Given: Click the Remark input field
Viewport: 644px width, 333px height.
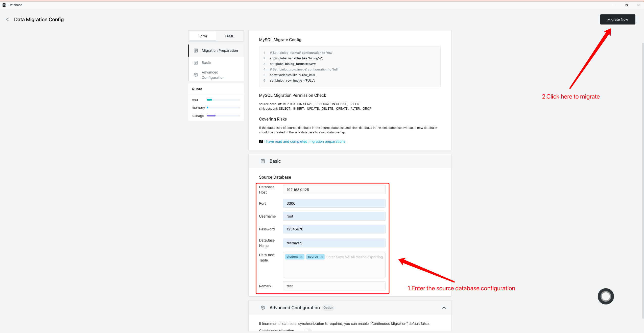Looking at the screenshot, I should 334,286.
